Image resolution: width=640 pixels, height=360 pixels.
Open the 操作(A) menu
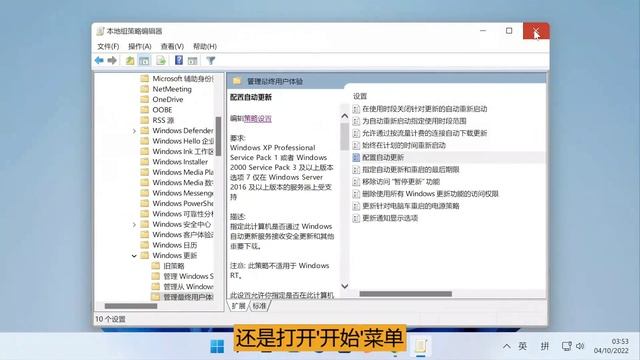(x=140, y=46)
